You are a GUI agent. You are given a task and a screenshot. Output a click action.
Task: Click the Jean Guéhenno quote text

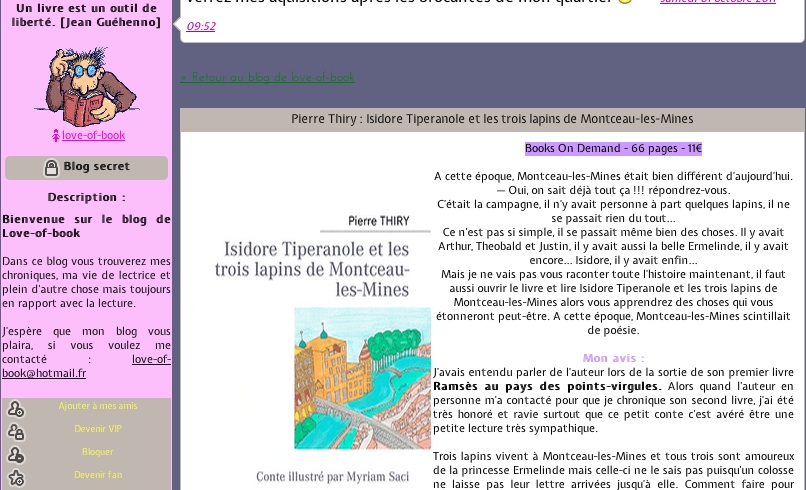tap(86, 15)
